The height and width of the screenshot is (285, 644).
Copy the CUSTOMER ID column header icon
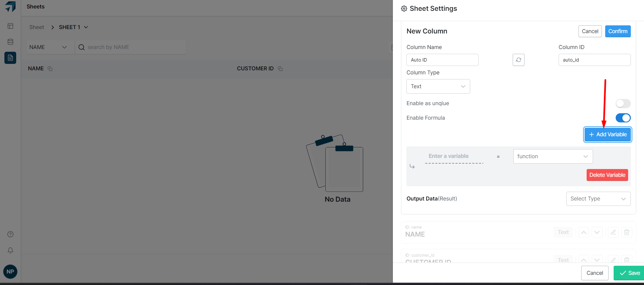[x=280, y=69]
